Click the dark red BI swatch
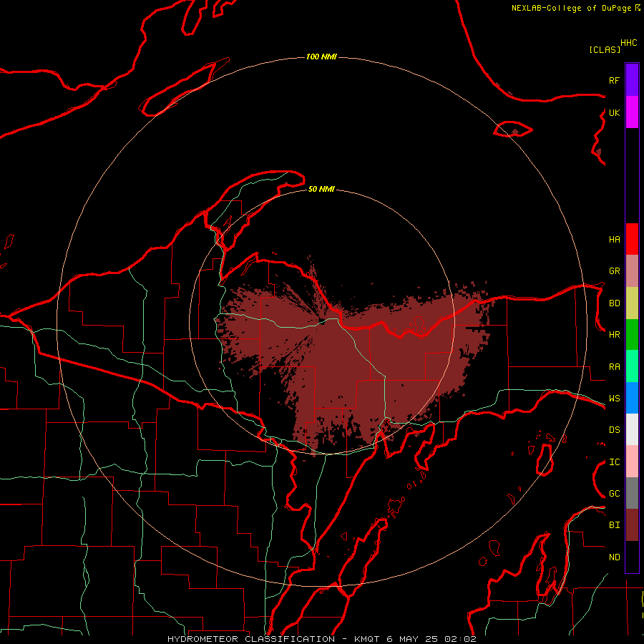 tap(632, 525)
